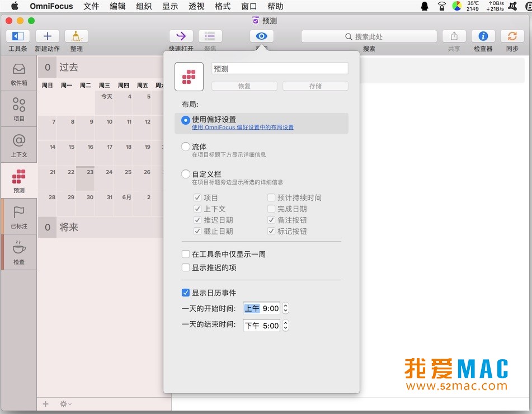Image resolution: width=532 pixels, height=414 pixels.
Task: Select the 预测 forecast sidebar perspective
Action: 18,181
